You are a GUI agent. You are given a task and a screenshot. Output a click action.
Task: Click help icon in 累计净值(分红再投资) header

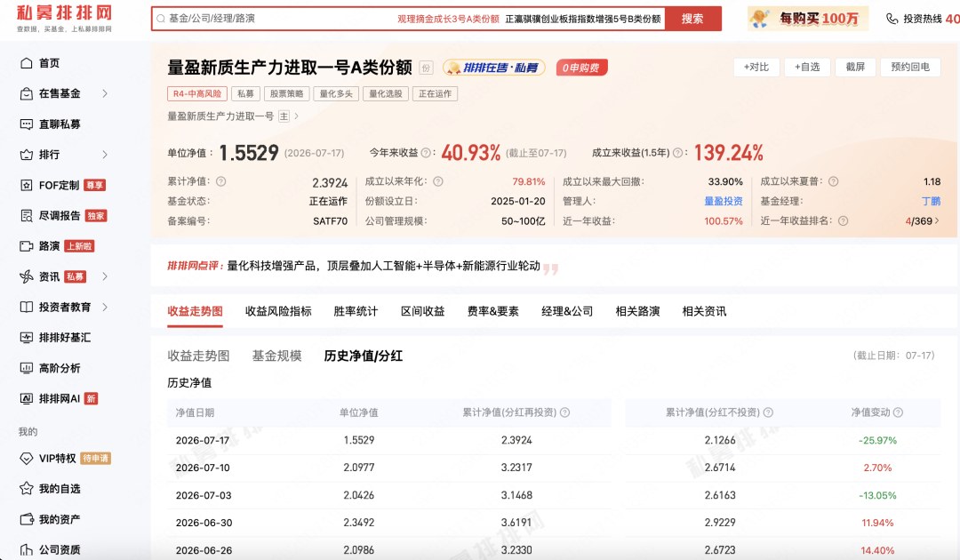(565, 412)
